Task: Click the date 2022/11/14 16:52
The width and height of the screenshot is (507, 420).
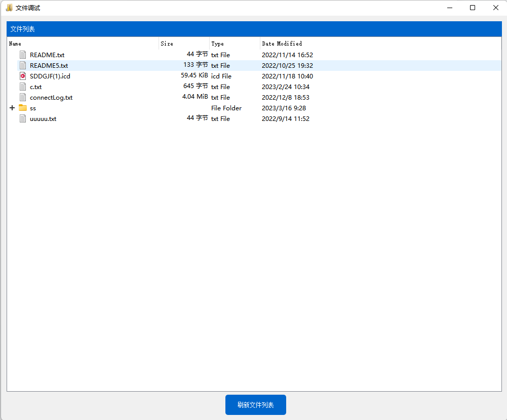Action: click(288, 55)
